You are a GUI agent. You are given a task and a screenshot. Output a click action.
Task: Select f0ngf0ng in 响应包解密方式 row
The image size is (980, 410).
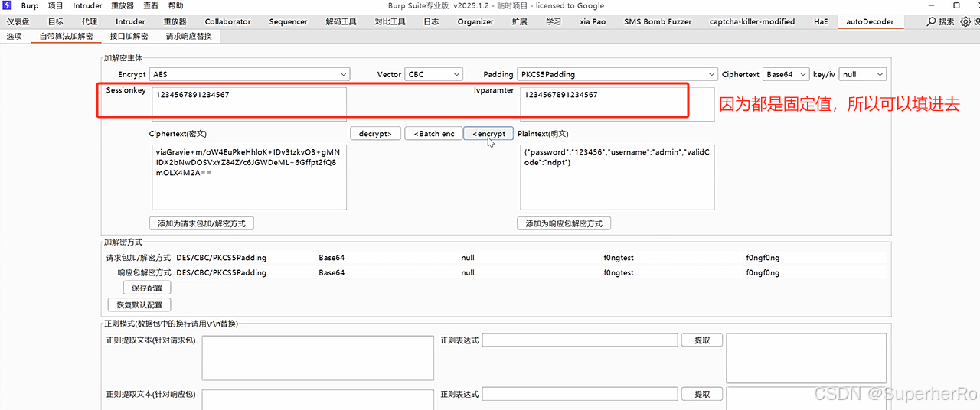pos(763,272)
